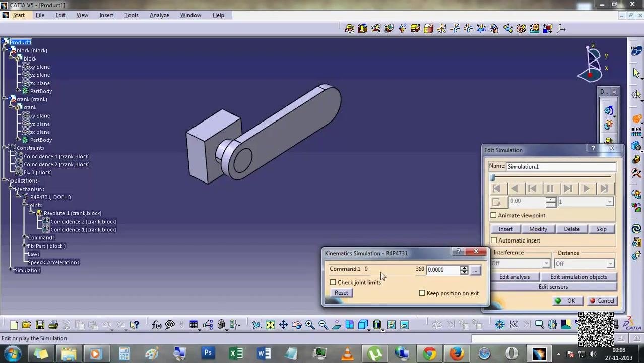Click the Search magnifier icon in bottom toolbar
This screenshot has height=363, width=644.
coord(539,325)
